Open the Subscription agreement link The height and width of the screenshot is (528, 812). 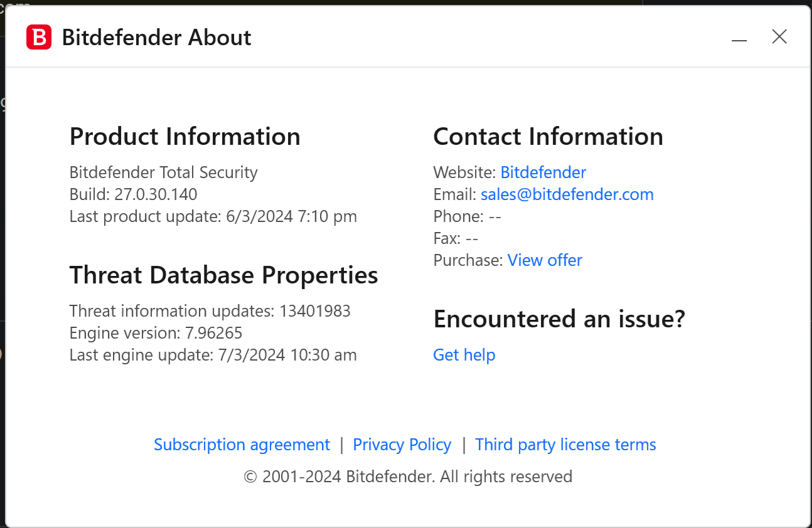pos(242,445)
